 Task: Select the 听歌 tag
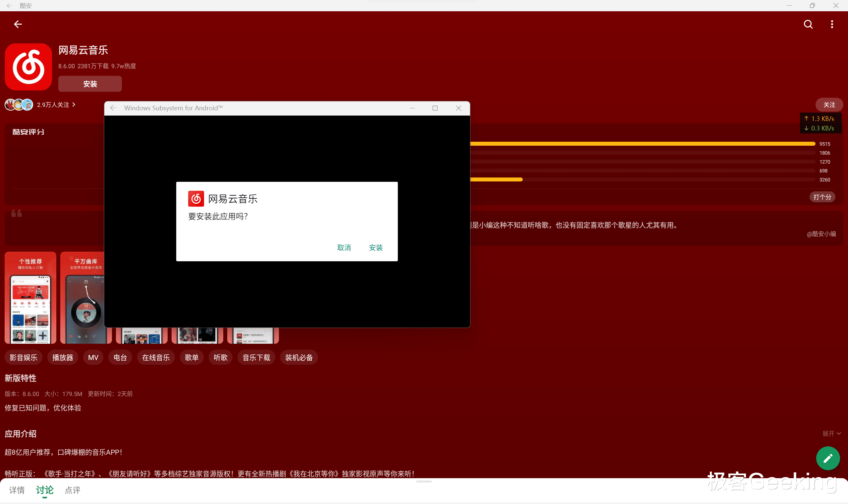(221, 357)
